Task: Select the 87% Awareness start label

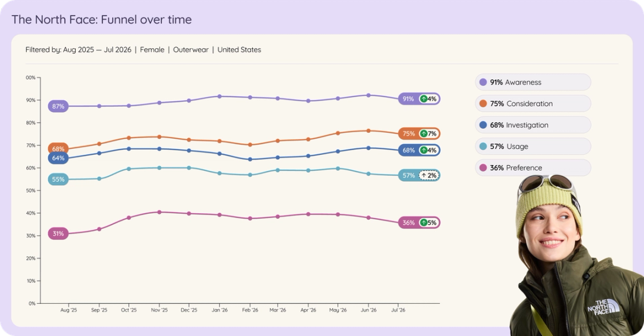Action: 58,106
